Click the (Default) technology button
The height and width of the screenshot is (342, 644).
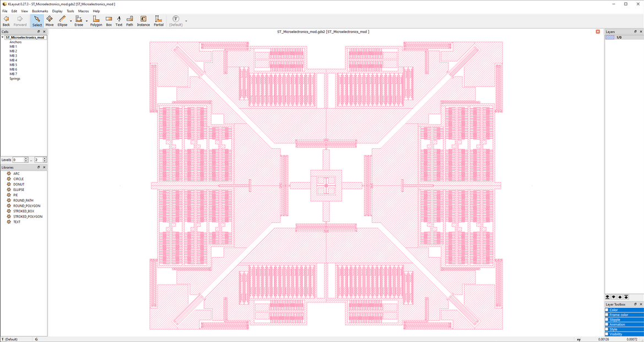tap(176, 20)
